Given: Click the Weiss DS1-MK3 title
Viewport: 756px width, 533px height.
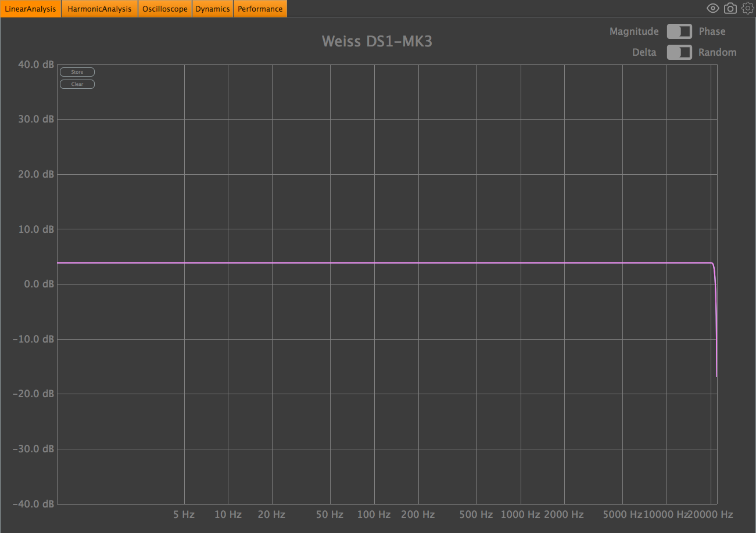Looking at the screenshot, I should coord(377,42).
